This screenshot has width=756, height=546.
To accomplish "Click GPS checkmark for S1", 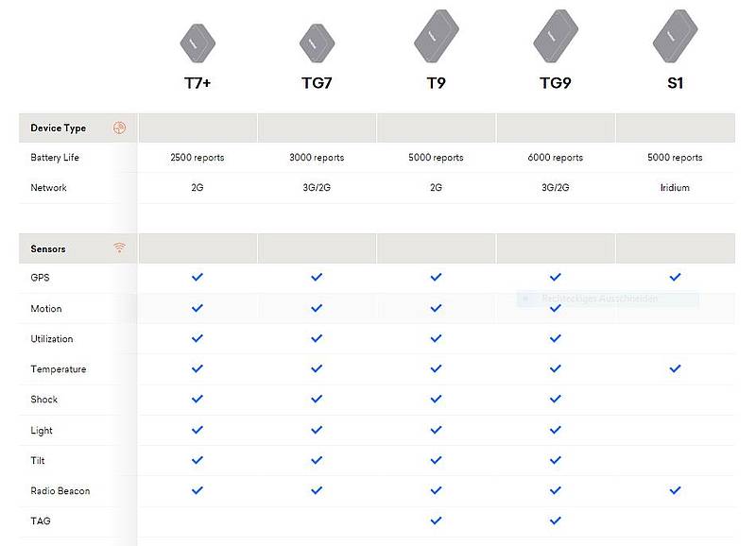I will tap(675, 278).
